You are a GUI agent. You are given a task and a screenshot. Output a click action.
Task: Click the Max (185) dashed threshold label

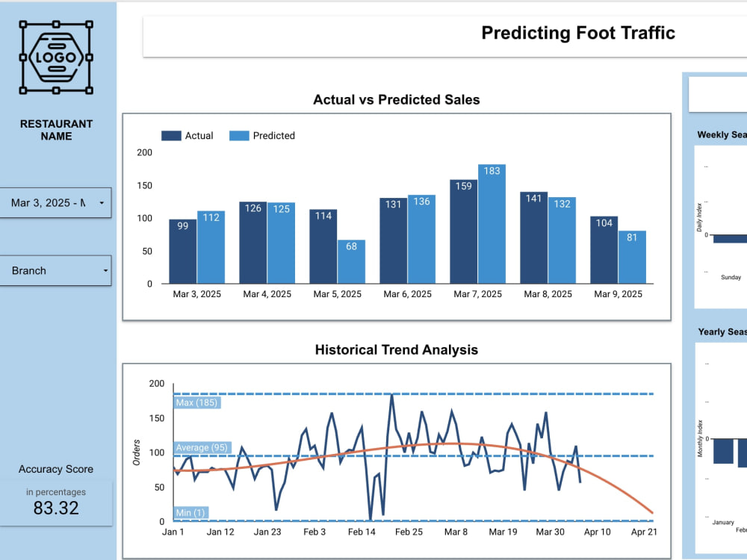pyautogui.click(x=197, y=402)
